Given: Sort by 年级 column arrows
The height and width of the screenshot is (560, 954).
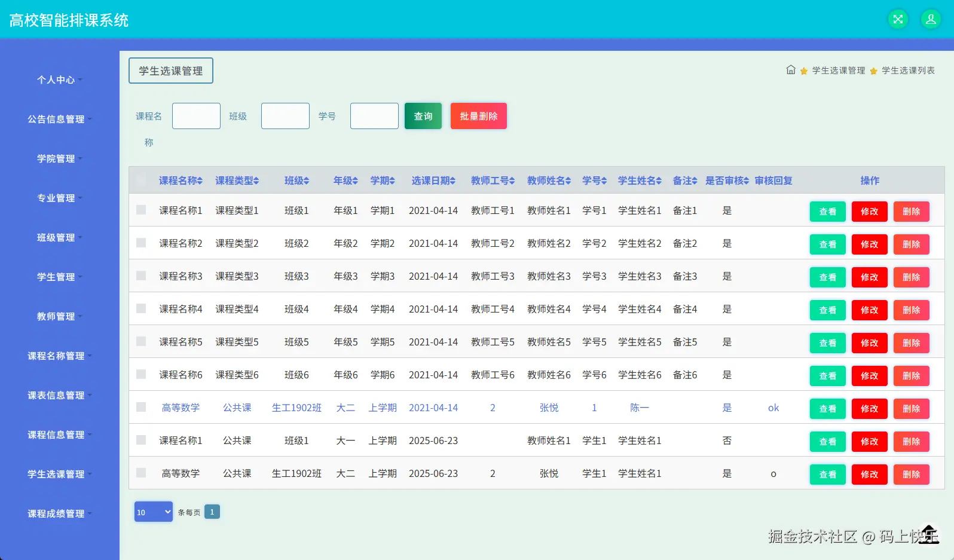Looking at the screenshot, I should coord(356,180).
